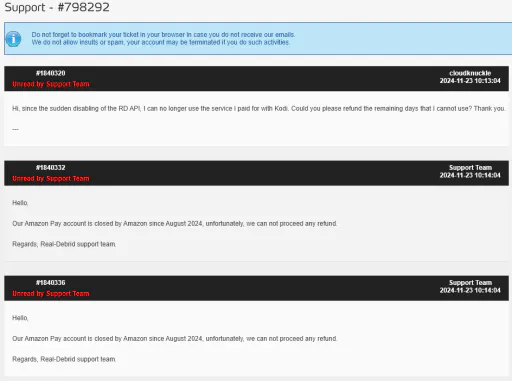Click the bookmark your ticket notice line

click(x=163, y=34)
